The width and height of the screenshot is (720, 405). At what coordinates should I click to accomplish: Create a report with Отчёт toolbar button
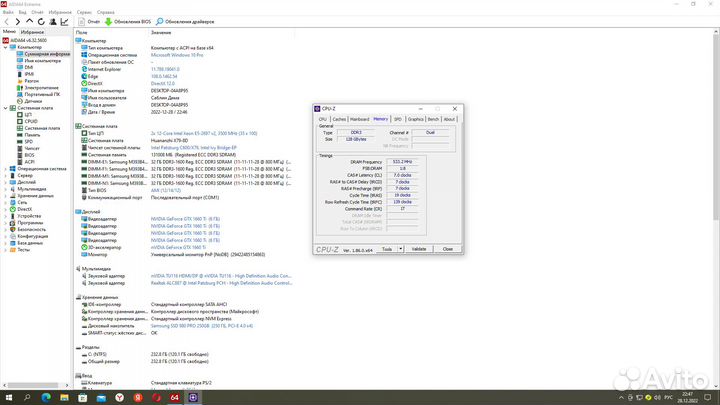89,22
